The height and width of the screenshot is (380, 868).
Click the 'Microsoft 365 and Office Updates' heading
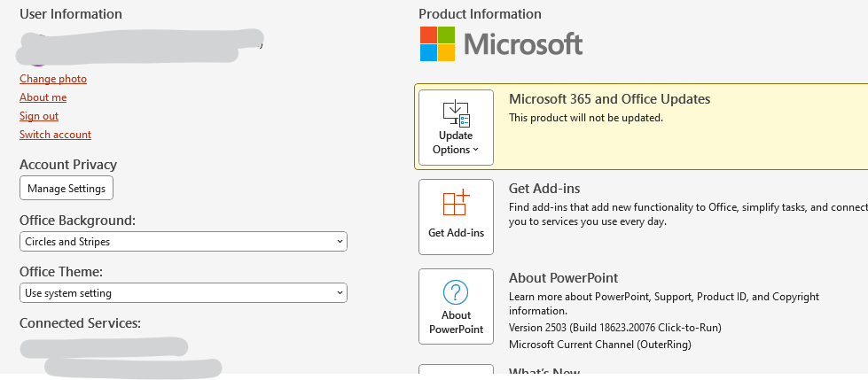coord(609,99)
